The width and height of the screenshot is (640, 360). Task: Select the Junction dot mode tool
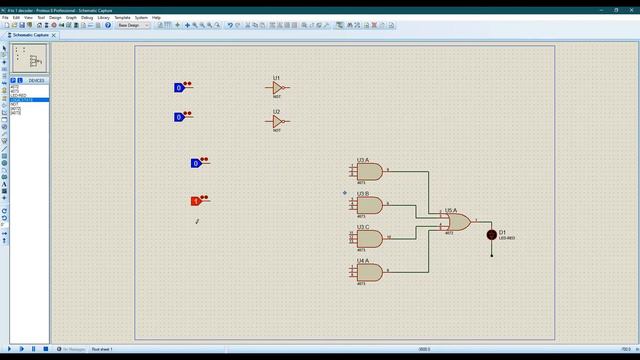(x=4, y=62)
